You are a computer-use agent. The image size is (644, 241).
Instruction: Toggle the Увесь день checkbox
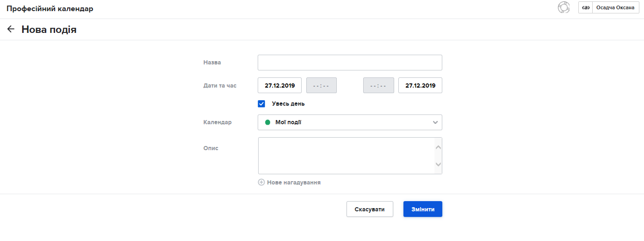coord(261,104)
